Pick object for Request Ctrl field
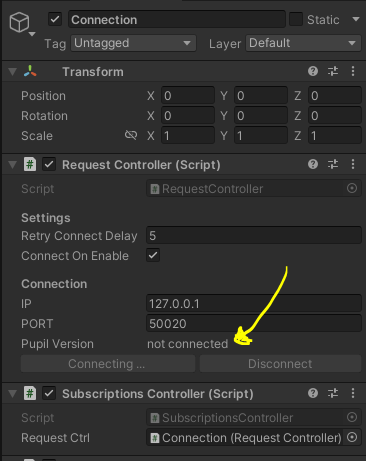366x461 pixels. pos(352,437)
